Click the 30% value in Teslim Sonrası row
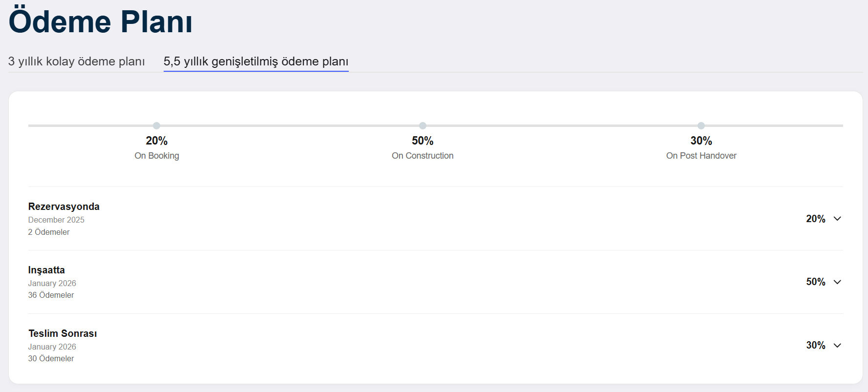Image resolution: width=868 pixels, height=392 pixels. coord(815,346)
